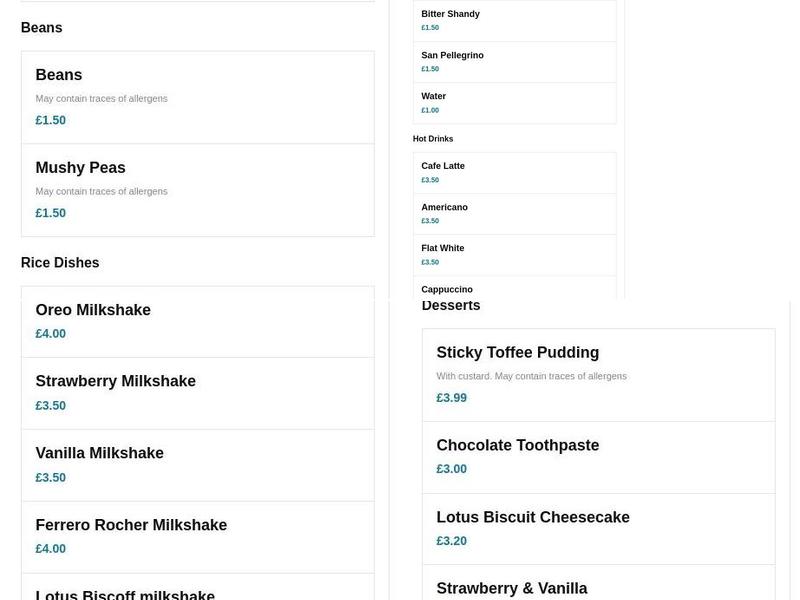Select the Chocolate Toothpaste dessert
The height and width of the screenshot is (600, 800).
598,457
